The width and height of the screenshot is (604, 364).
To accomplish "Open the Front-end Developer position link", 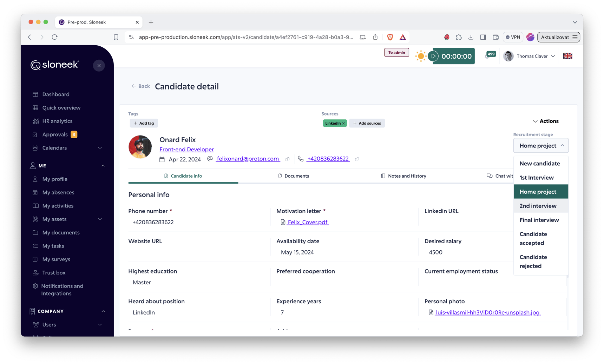I will click(186, 150).
